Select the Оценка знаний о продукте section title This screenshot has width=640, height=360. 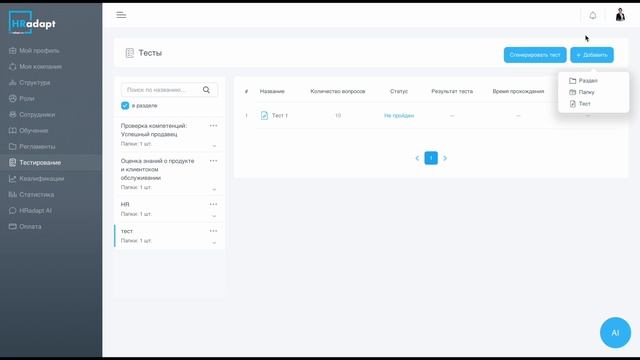tap(158, 169)
